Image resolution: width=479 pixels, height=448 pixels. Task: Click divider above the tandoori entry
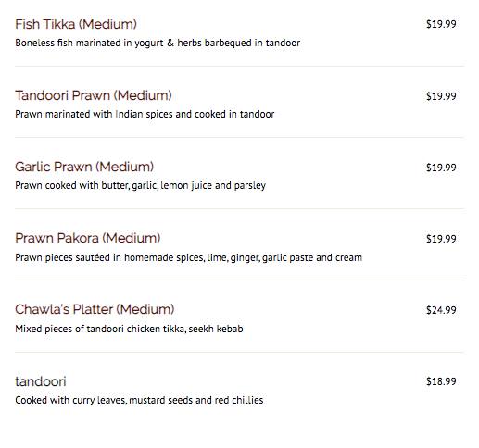pos(239,352)
